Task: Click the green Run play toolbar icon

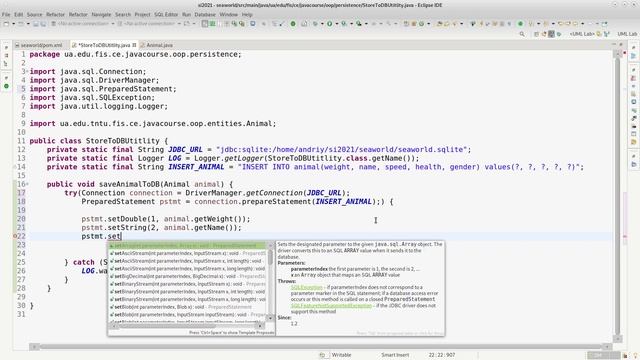Action: [x=329, y=24]
